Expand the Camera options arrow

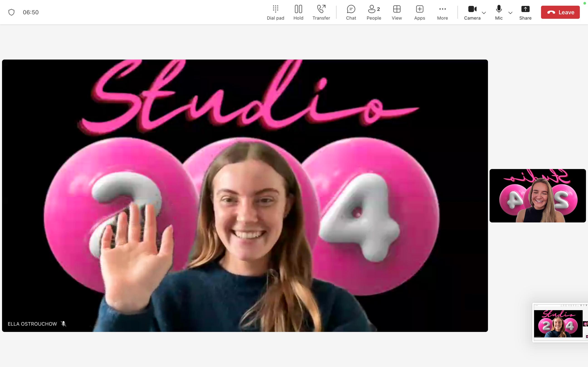click(x=484, y=13)
